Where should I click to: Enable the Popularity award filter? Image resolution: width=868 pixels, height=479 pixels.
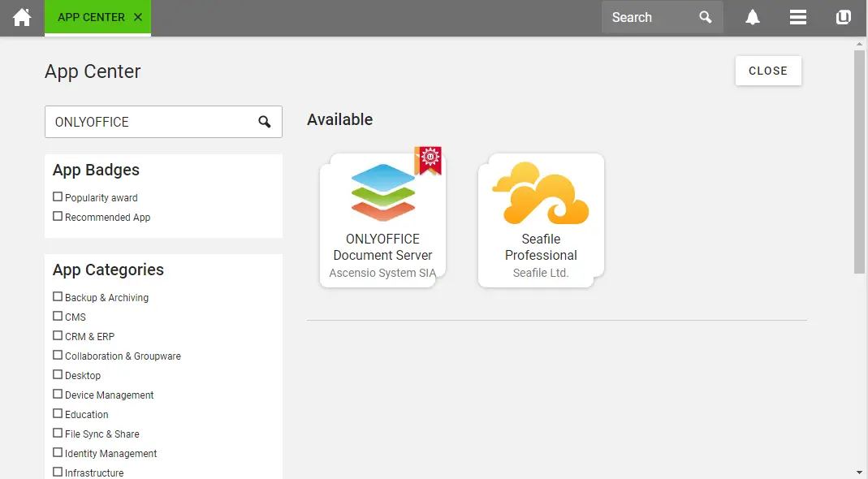click(x=58, y=196)
